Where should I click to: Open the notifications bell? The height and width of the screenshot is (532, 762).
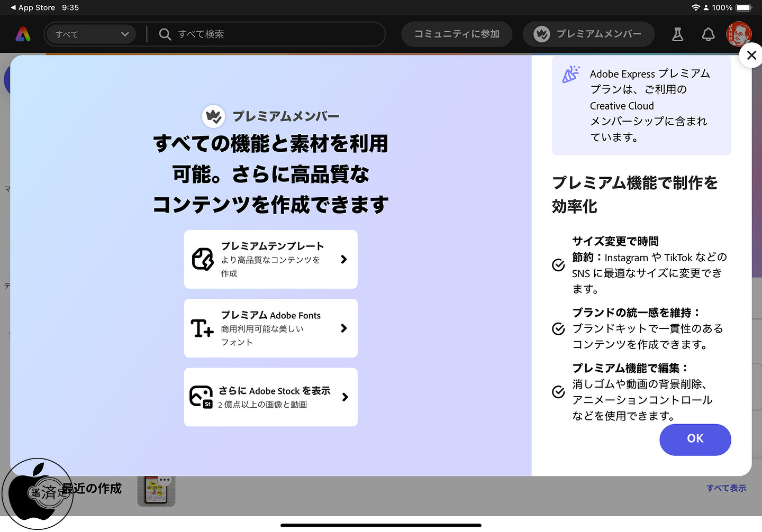click(x=708, y=34)
